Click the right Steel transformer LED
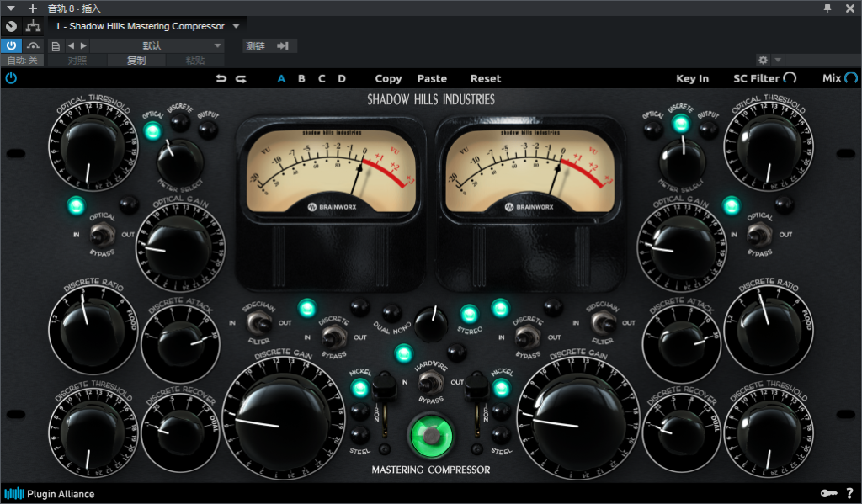 pyautogui.click(x=501, y=435)
